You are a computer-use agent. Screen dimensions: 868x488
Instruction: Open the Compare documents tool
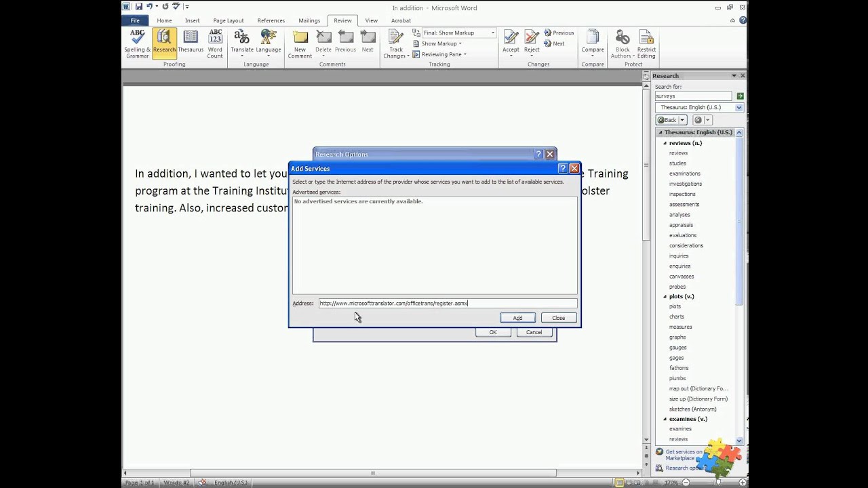tap(593, 42)
